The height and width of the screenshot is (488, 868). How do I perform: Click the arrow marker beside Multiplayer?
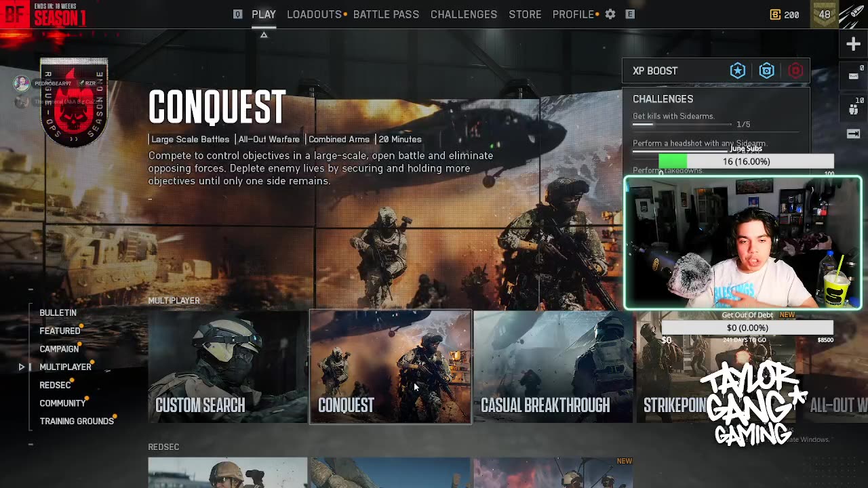(x=22, y=367)
